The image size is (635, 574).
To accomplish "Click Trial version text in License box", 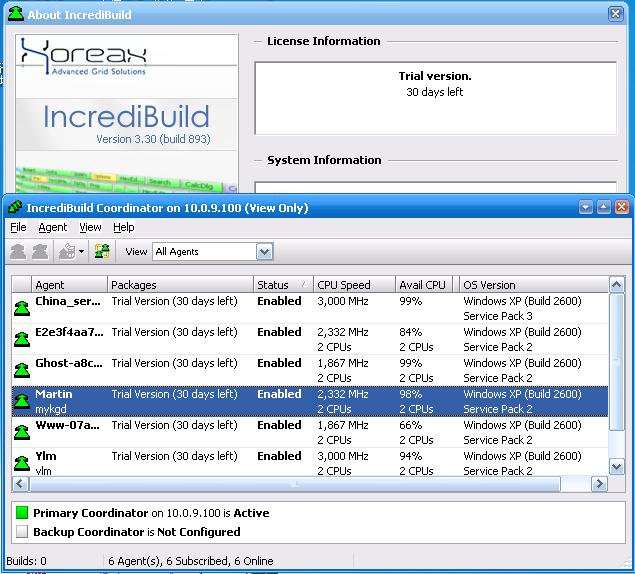I will pyautogui.click(x=435, y=76).
